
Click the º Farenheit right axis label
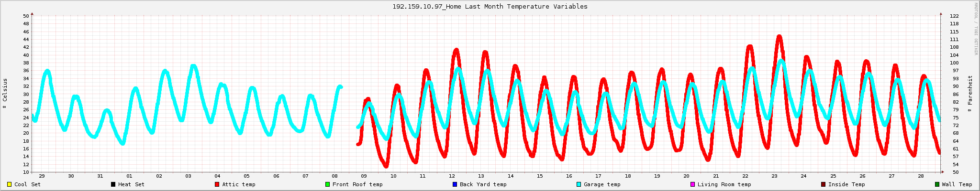970,94
